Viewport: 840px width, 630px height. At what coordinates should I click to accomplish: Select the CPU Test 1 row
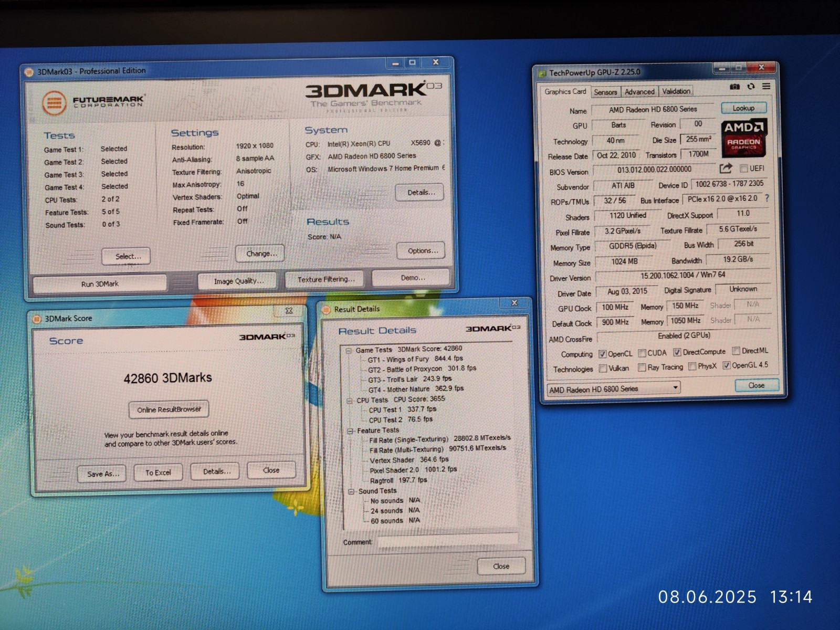click(402, 409)
